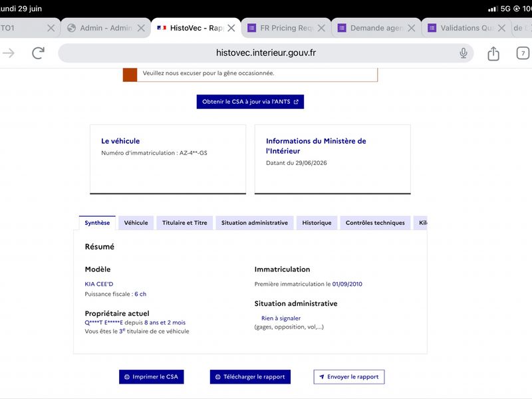Reload the HistoVec page
532x399 pixels.
[38, 53]
